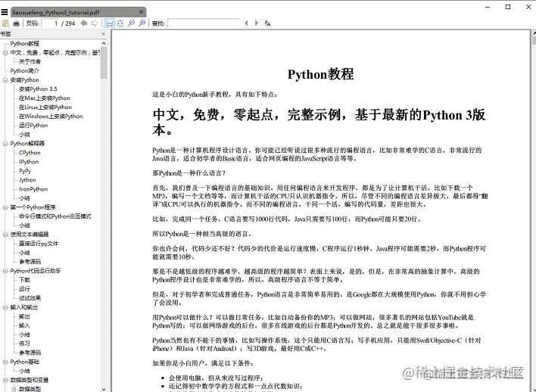
Task: Collapse the 中文，免费，零起点 bookmark node
Action: 5,53
